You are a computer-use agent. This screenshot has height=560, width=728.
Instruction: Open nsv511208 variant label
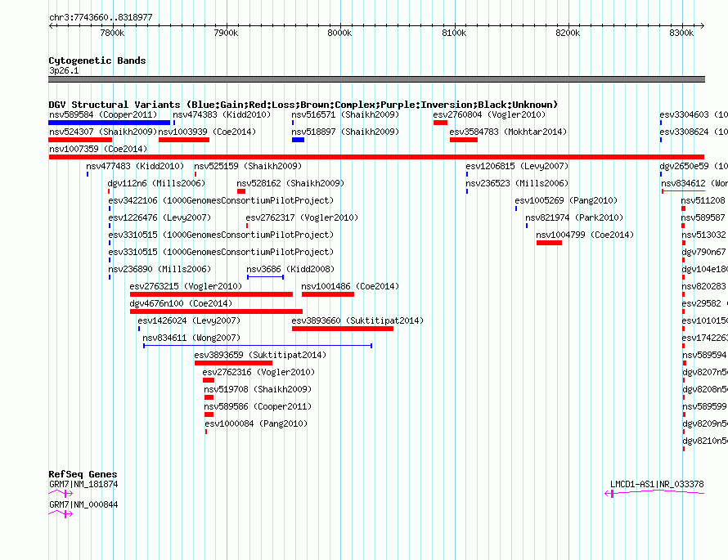(703, 200)
